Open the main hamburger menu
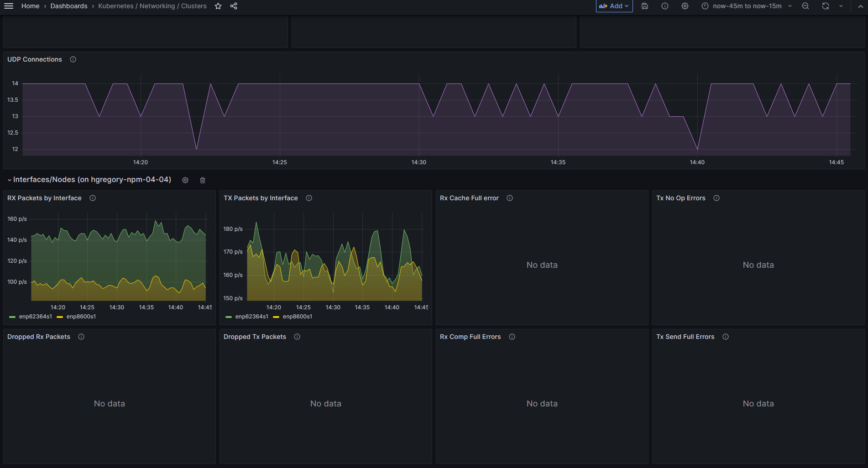This screenshot has height=468, width=868. 9,6
